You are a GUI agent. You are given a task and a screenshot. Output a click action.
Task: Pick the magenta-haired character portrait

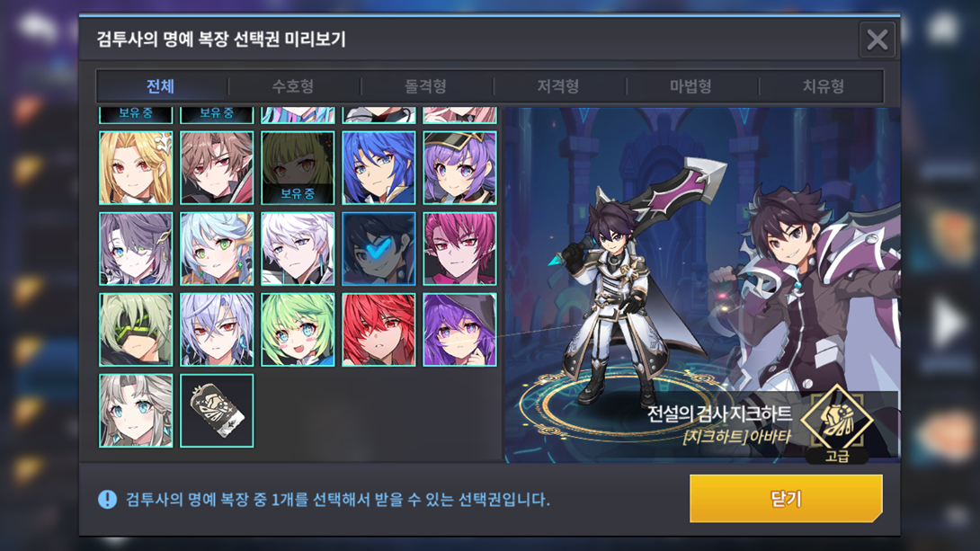coord(459,249)
